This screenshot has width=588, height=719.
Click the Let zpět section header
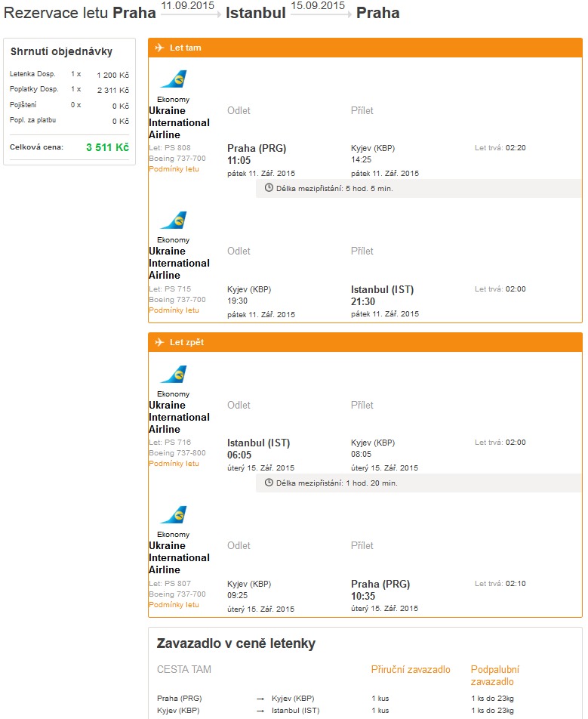coord(365,342)
